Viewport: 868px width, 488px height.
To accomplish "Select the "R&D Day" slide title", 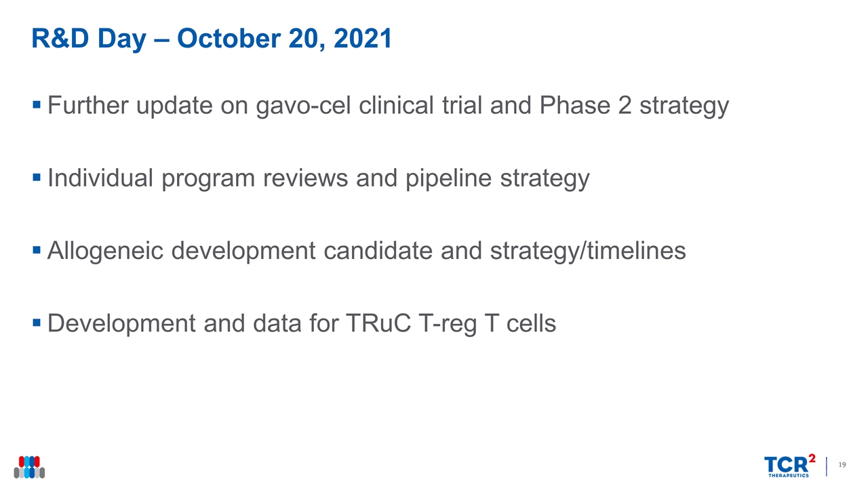I will [x=87, y=39].
